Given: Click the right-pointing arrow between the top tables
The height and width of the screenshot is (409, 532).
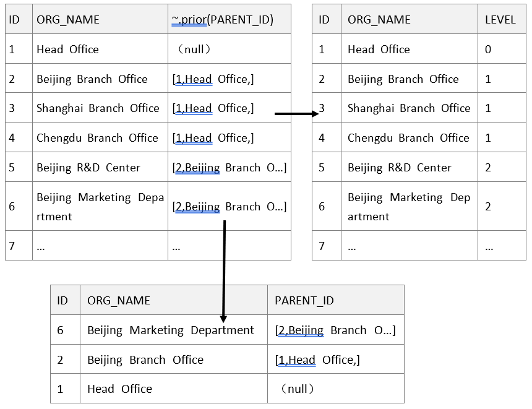Looking at the screenshot, I should pos(296,114).
